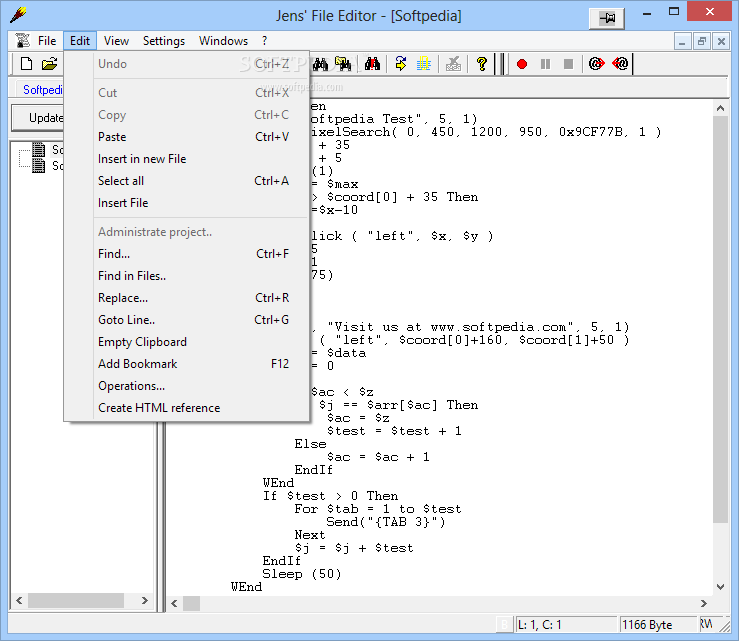
Task: Choose Paste from the Edit menu
Action: click(x=187, y=137)
